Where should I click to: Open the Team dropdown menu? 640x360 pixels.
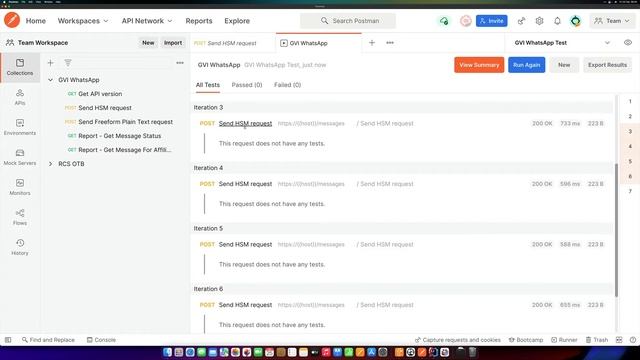[612, 21]
